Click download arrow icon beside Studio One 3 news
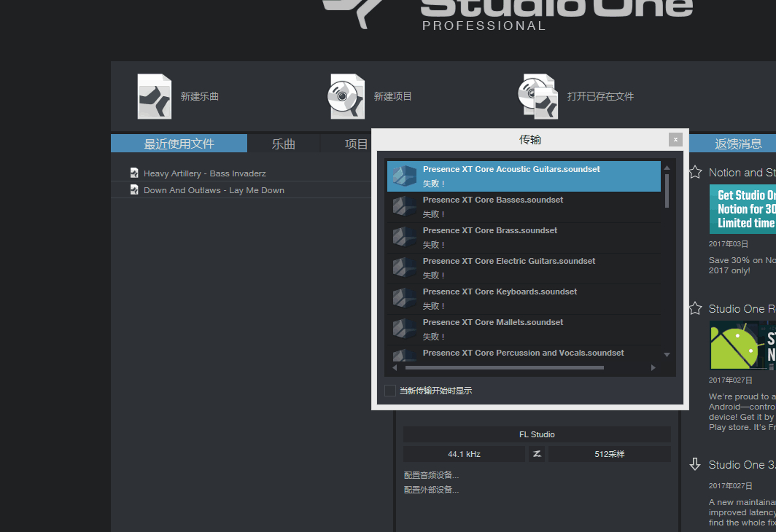The width and height of the screenshot is (776, 532). pos(695,464)
